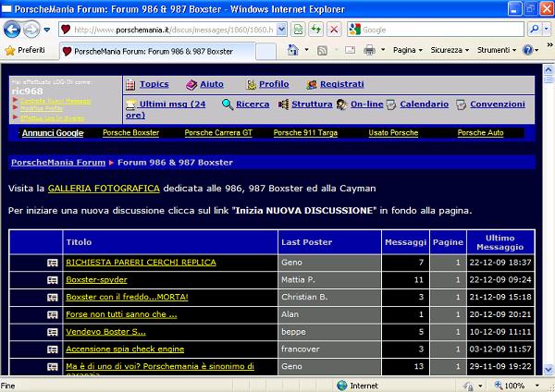The height and width of the screenshot is (392, 555).
Task: Open the PorscheMania Forum breadcrumb link
Action: click(x=58, y=163)
